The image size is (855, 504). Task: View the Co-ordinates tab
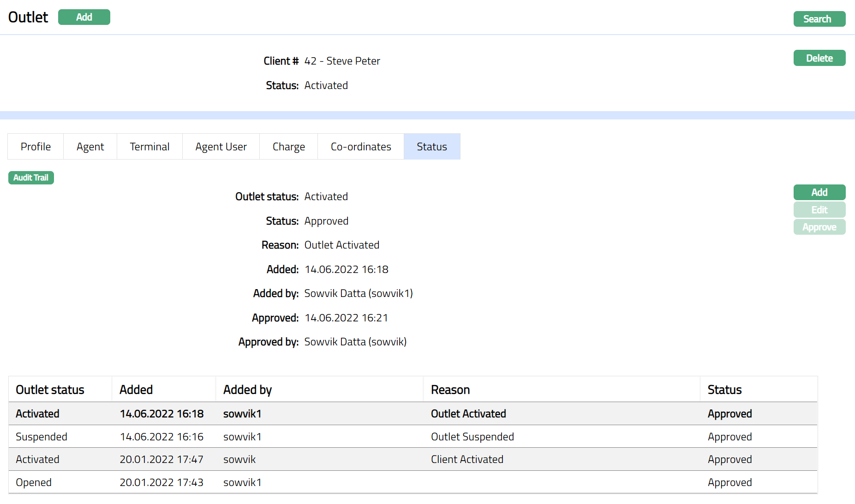[x=360, y=147]
